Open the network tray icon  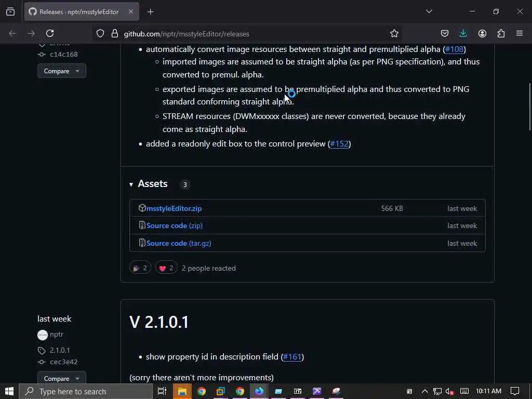pyautogui.click(x=437, y=391)
